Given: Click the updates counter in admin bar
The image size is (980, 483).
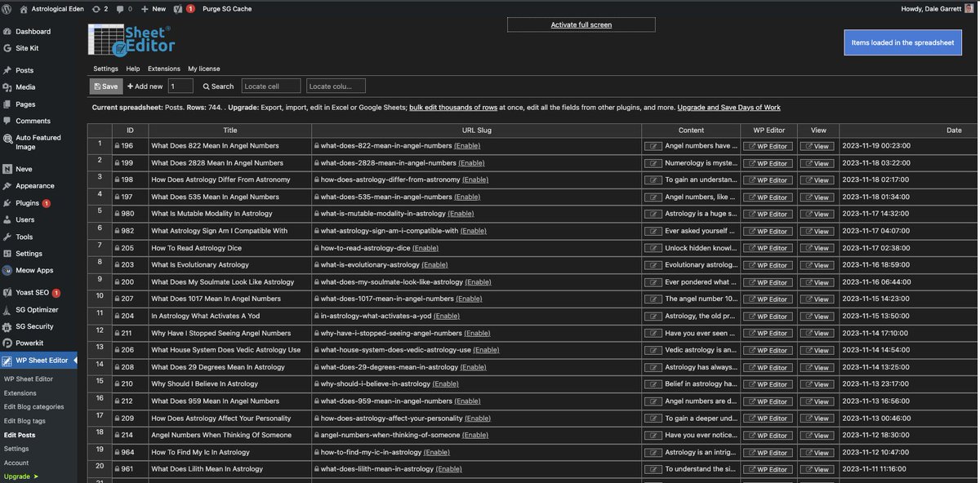Looking at the screenshot, I should [100, 8].
